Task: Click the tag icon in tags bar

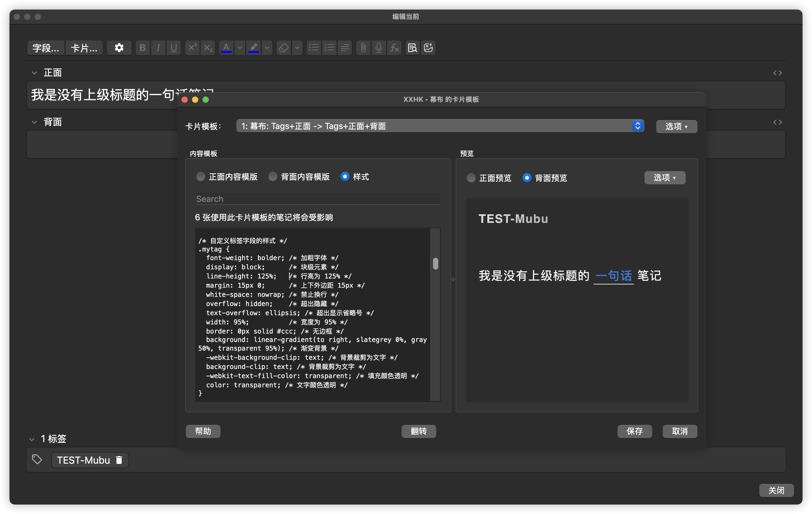Action: 37,459
